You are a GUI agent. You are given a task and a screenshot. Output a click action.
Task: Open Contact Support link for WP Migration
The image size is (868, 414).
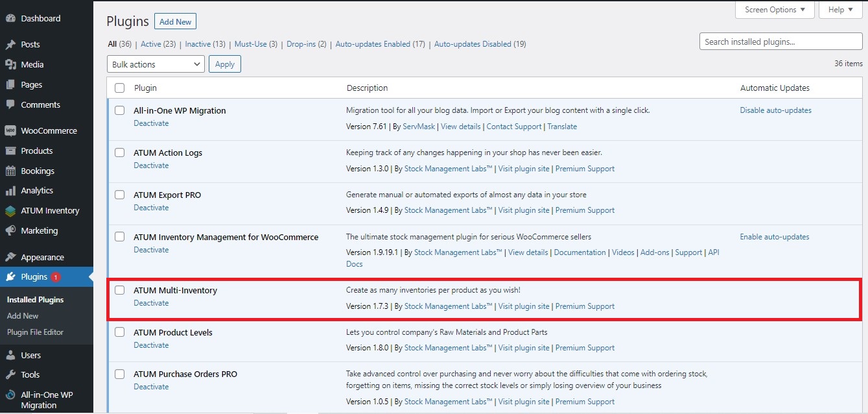click(x=514, y=127)
